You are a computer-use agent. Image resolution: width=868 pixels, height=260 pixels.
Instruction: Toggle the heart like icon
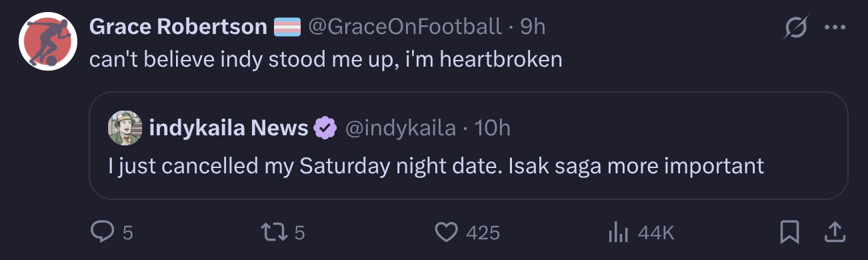447,232
